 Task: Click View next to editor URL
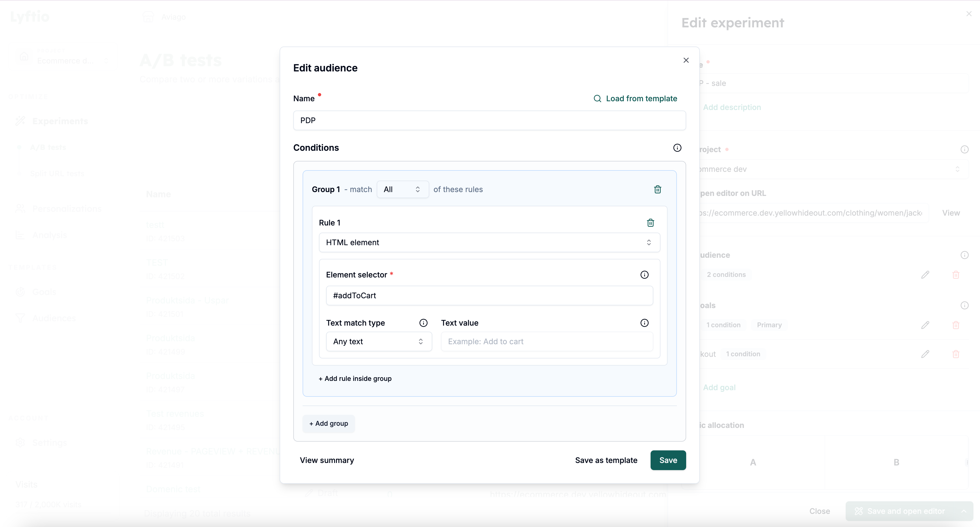pyautogui.click(x=951, y=213)
